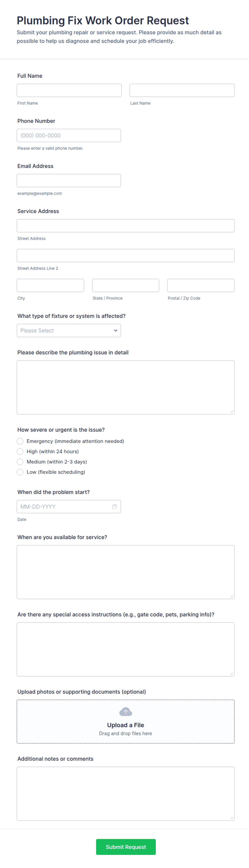Click the calendar icon in date field
This screenshot has height=868, width=249.
point(115,506)
